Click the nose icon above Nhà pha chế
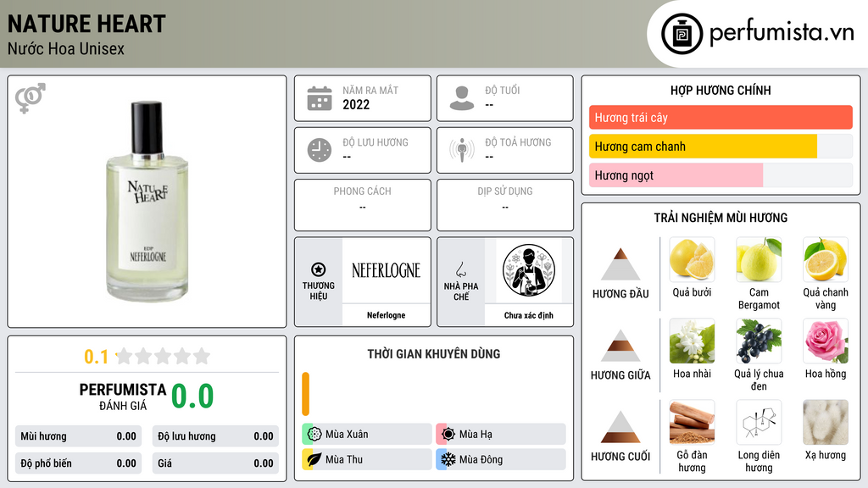Viewport: 868px width, 488px height. click(x=460, y=269)
